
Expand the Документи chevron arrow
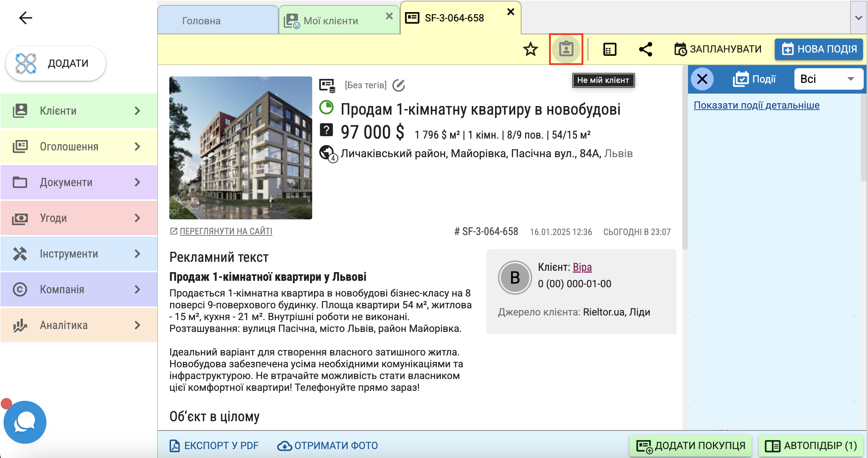tap(138, 182)
